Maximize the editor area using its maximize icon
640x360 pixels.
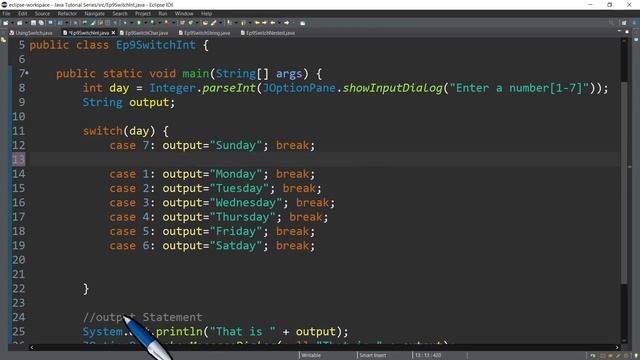tap(627, 31)
